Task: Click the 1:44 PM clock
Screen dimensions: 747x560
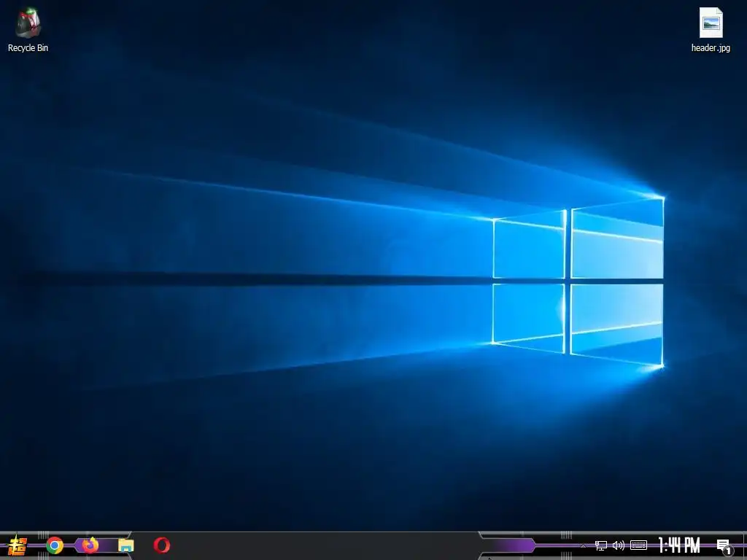Action: (x=679, y=545)
